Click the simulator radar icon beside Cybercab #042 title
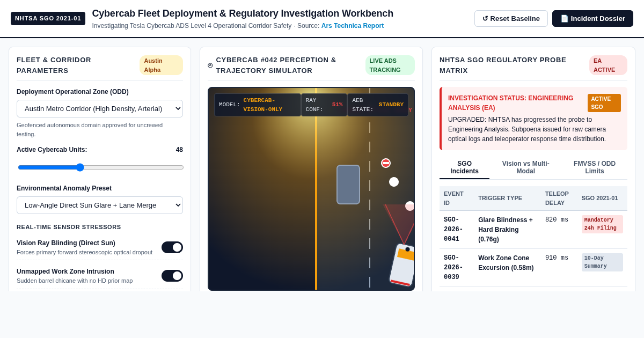 210,65
